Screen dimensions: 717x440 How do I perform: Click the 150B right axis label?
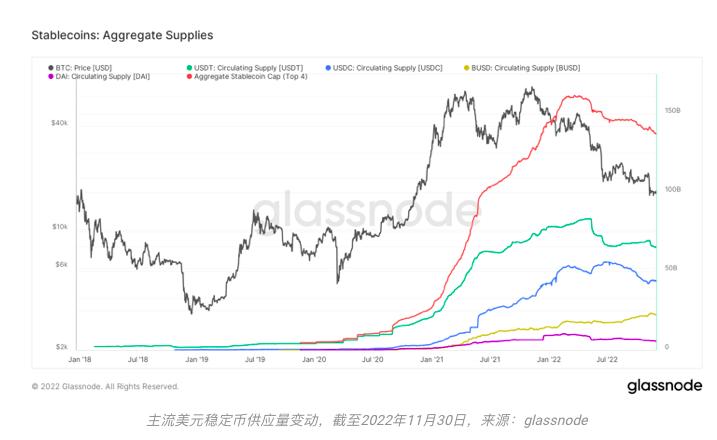tap(673, 109)
